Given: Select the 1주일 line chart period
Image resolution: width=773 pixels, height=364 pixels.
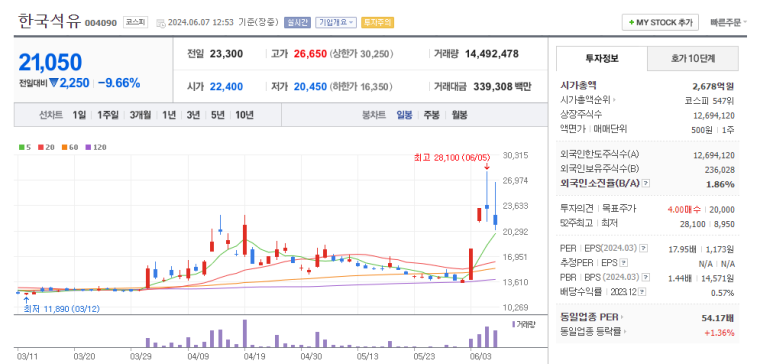Looking at the screenshot, I should (x=108, y=115).
